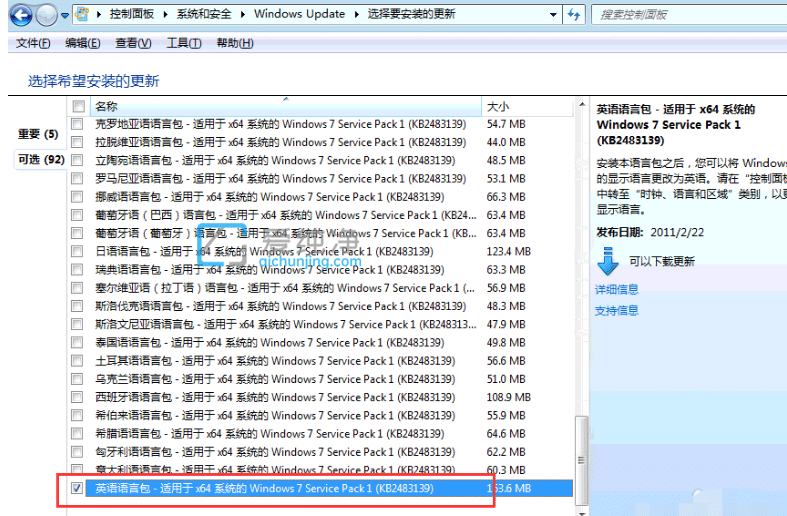Screen dimensions: 787x516
Task: Check the 土耳其语语言包 update checkbox
Action: [x=77, y=361]
